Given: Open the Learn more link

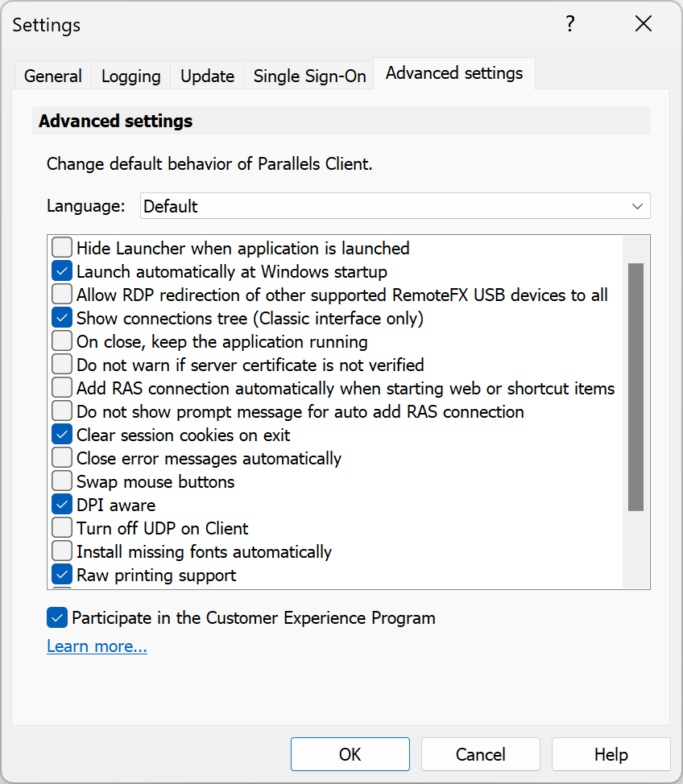Looking at the screenshot, I should (97, 646).
